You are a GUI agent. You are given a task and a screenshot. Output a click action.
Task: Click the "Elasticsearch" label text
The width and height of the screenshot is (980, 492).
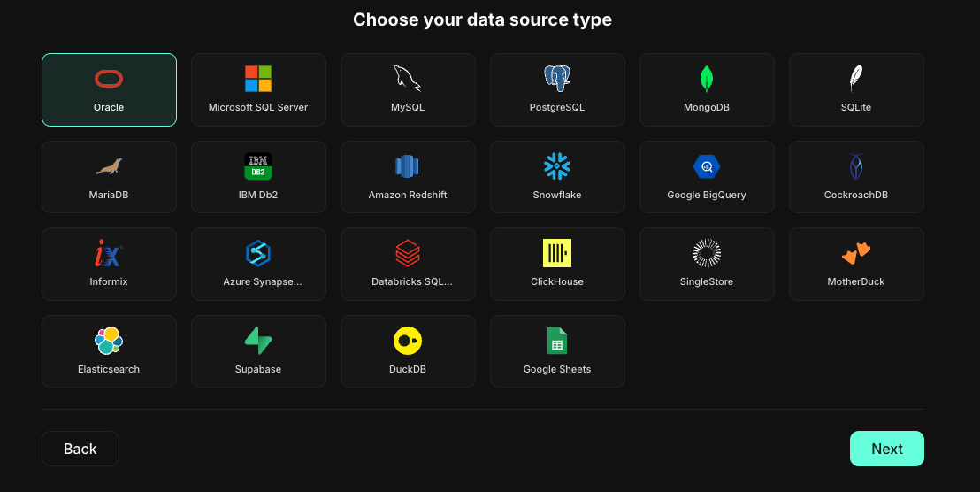(x=109, y=369)
